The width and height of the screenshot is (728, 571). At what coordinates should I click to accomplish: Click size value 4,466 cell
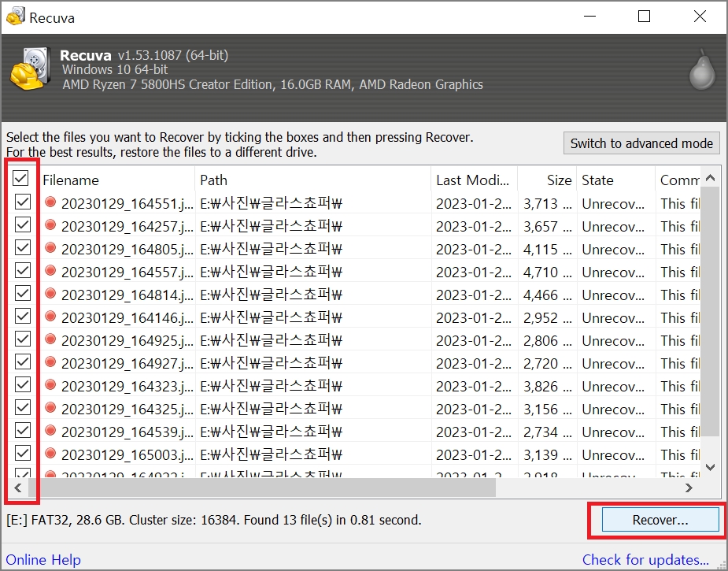point(548,295)
